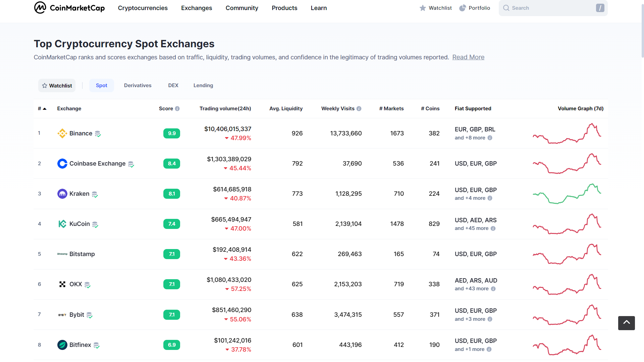
Task: Click the reserves badge next to Bybit
Action: point(90,315)
